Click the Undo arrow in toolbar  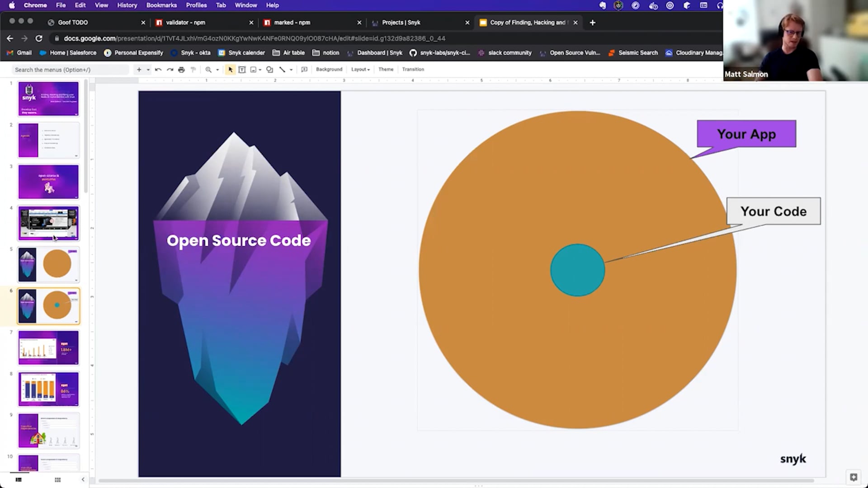(x=158, y=70)
